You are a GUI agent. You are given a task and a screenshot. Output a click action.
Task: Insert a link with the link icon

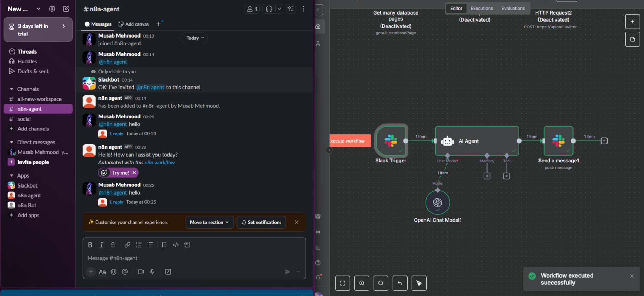click(127, 245)
